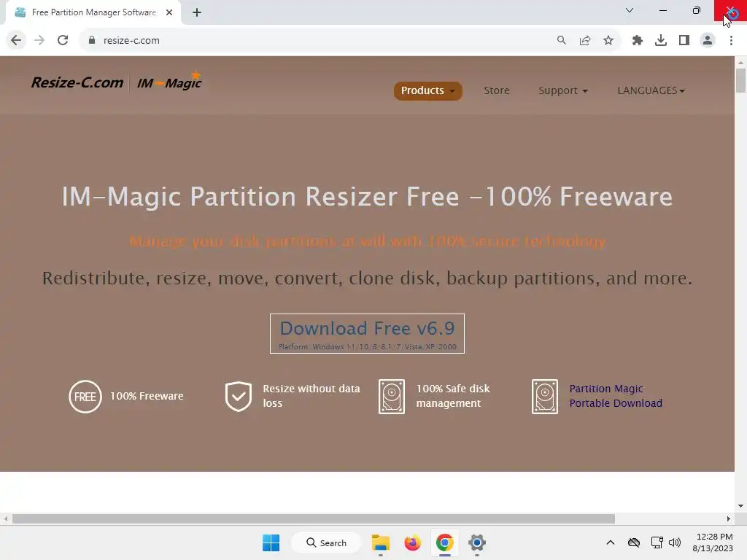View site info via padlock icon
Image resolution: width=747 pixels, height=560 pixels.
pos(92,41)
